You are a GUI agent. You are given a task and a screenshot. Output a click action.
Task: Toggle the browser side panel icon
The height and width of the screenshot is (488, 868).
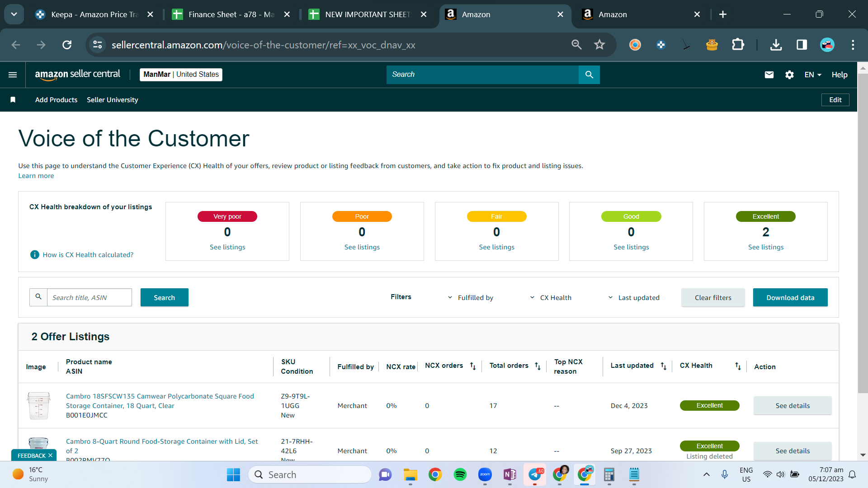pos(802,45)
